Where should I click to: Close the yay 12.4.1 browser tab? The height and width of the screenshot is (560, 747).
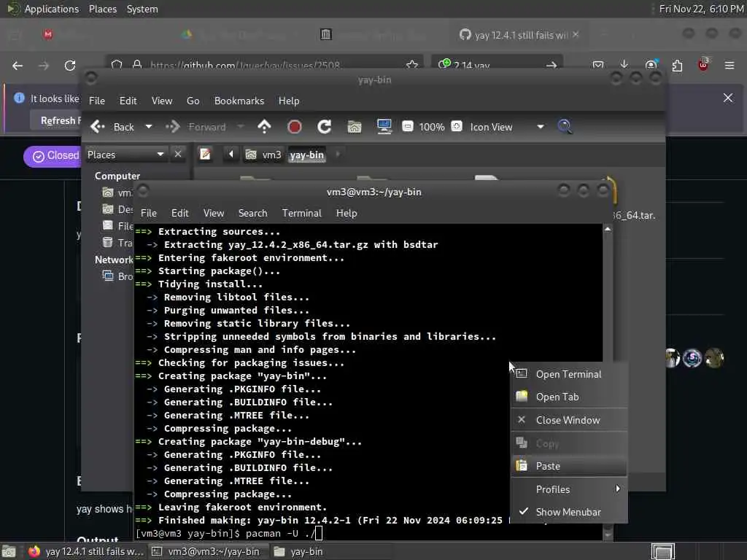coord(576,34)
